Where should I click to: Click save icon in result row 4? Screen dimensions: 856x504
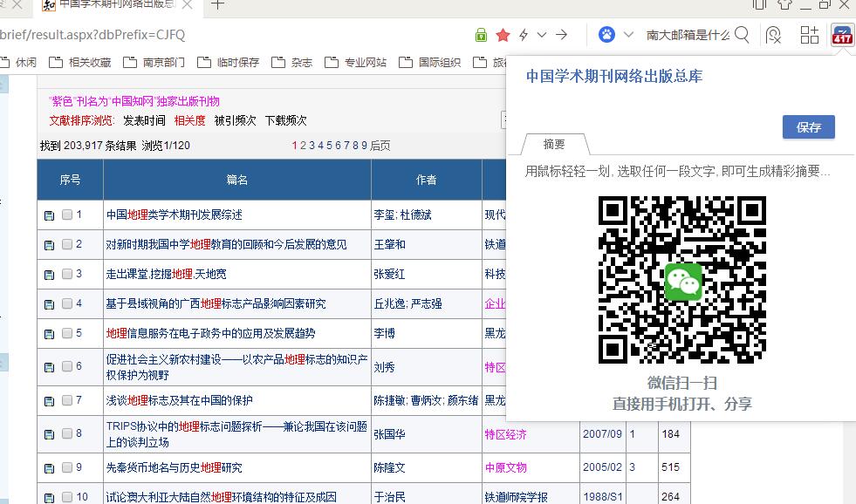(x=49, y=303)
